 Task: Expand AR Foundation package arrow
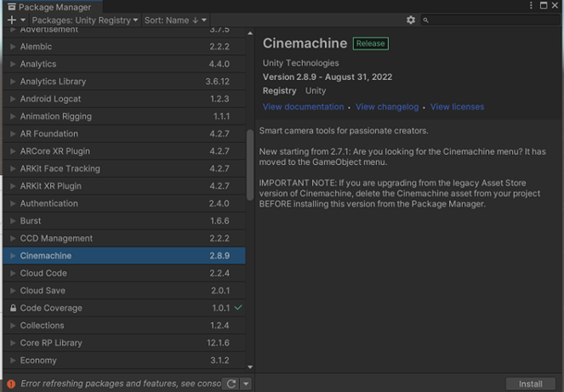(13, 134)
